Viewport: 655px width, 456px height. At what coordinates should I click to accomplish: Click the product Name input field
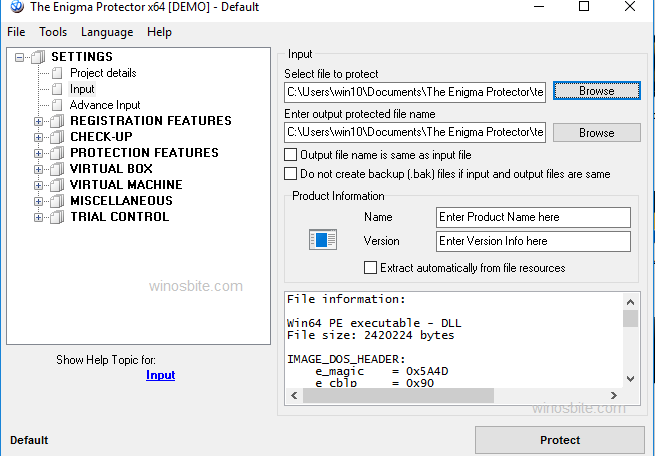click(533, 217)
